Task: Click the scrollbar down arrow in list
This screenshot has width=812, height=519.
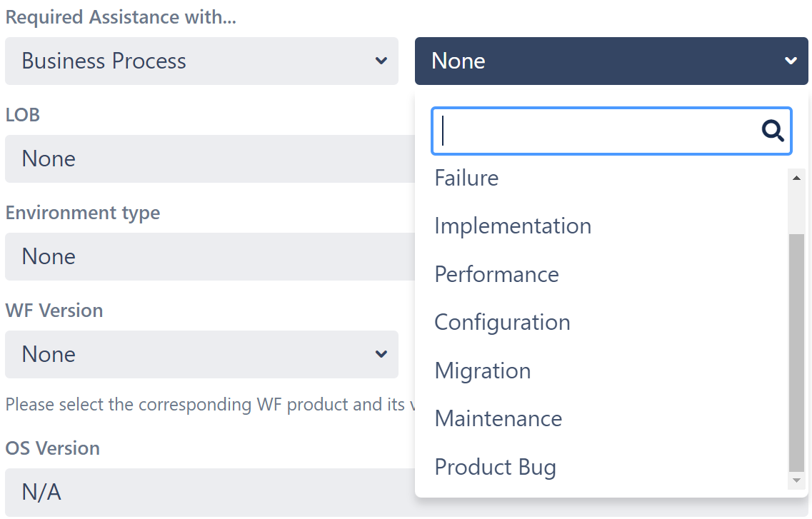Action: [x=796, y=480]
